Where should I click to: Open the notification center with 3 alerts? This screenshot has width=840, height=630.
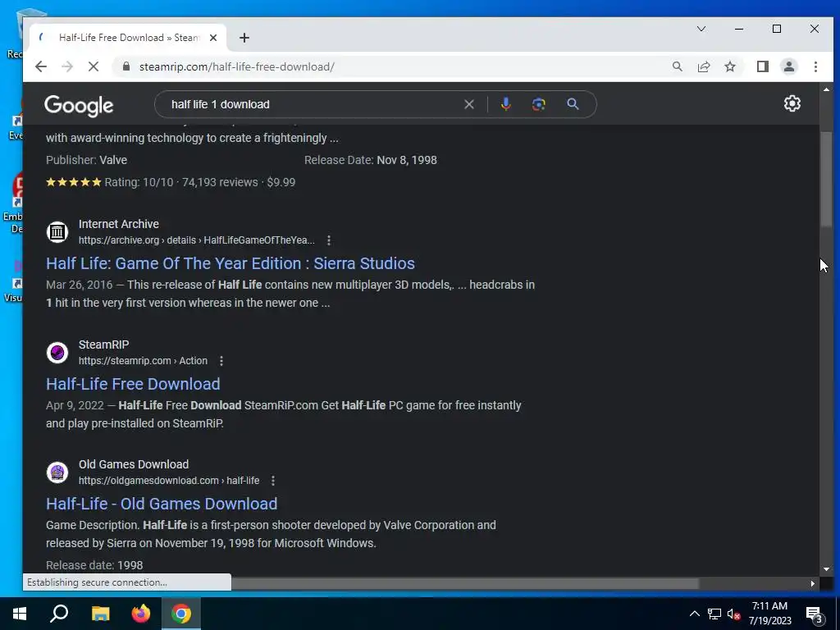[x=815, y=614]
